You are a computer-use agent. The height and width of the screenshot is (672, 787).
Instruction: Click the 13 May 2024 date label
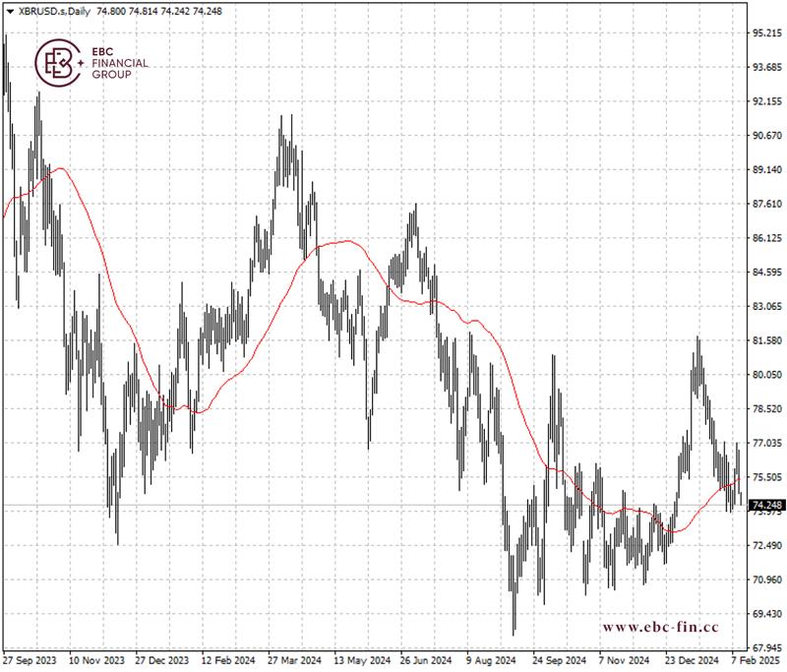point(361,662)
